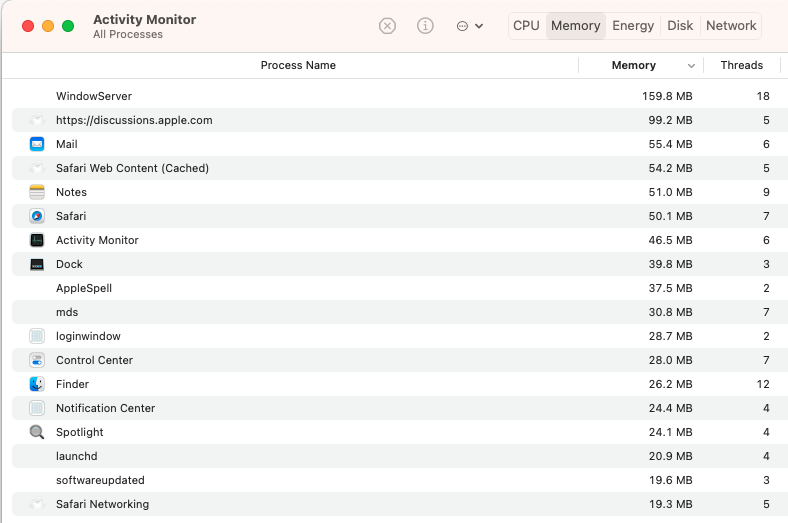The width and height of the screenshot is (788, 523).
Task: Select the Notes process name
Action: coord(71,192)
